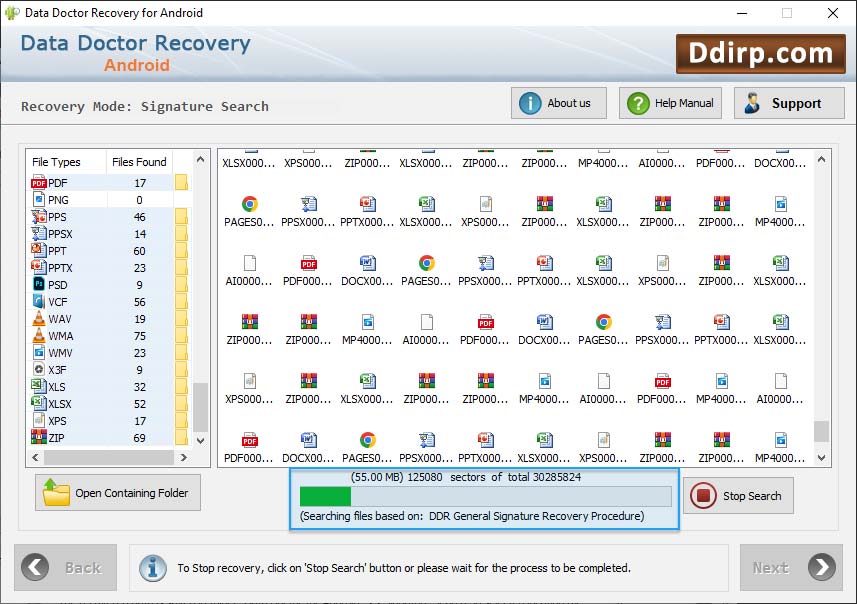Screen dimensions: 857x604
Task: Click the sectors scanned status text
Action: (x=466, y=477)
